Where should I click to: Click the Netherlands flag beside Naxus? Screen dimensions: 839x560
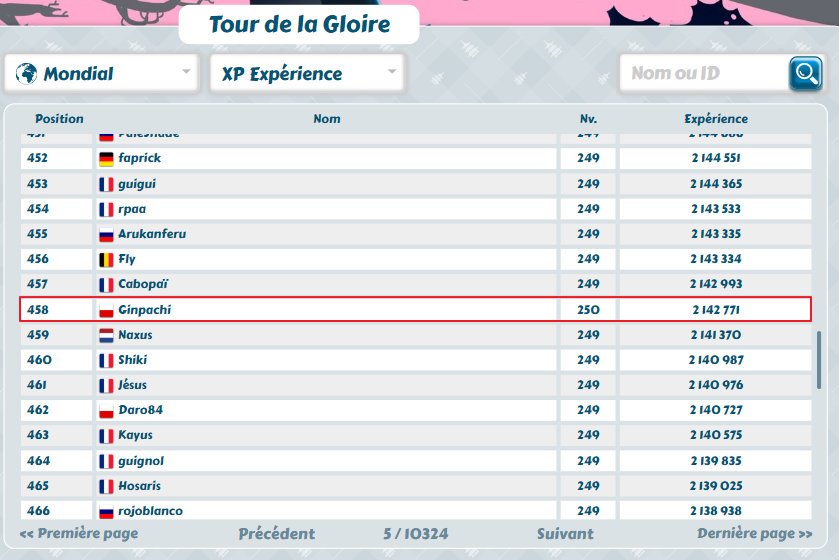pos(106,336)
